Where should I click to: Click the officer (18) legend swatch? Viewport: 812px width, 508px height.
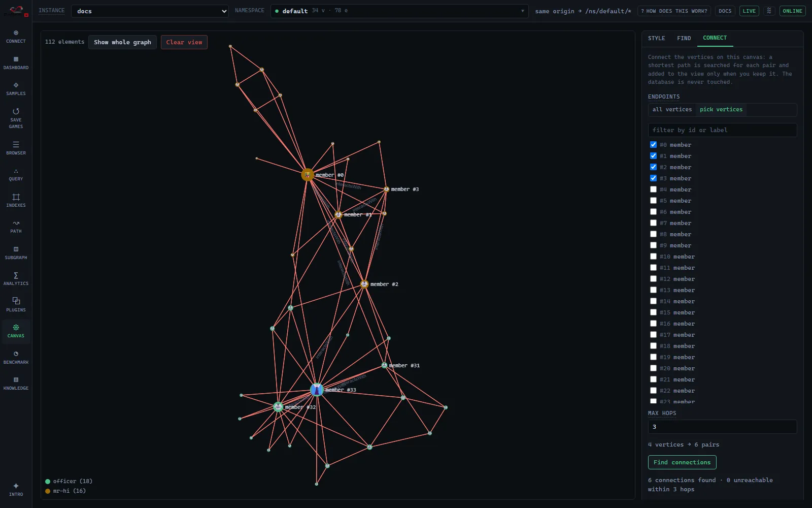click(48, 482)
